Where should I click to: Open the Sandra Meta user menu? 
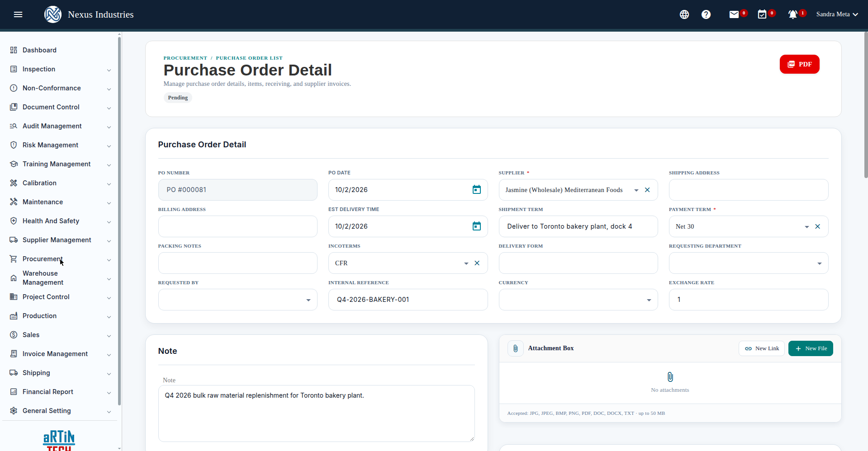click(x=837, y=14)
